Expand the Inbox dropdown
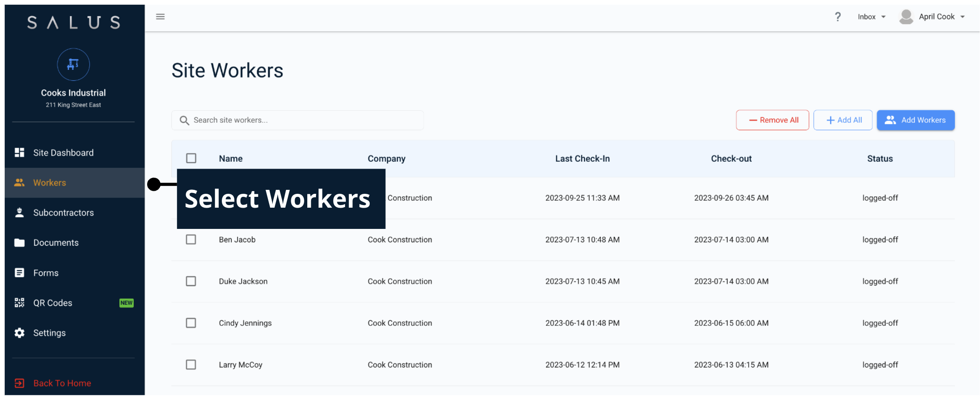Image resolution: width=980 pixels, height=398 pixels. pyautogui.click(x=871, y=16)
